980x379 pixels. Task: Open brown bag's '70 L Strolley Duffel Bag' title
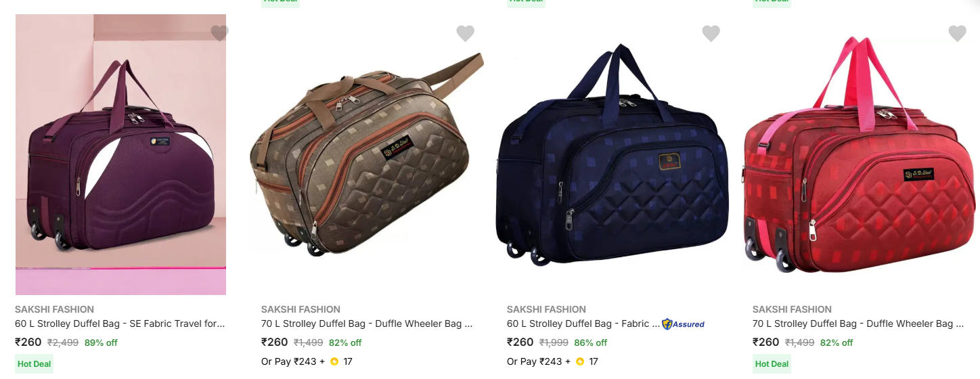[x=367, y=324]
